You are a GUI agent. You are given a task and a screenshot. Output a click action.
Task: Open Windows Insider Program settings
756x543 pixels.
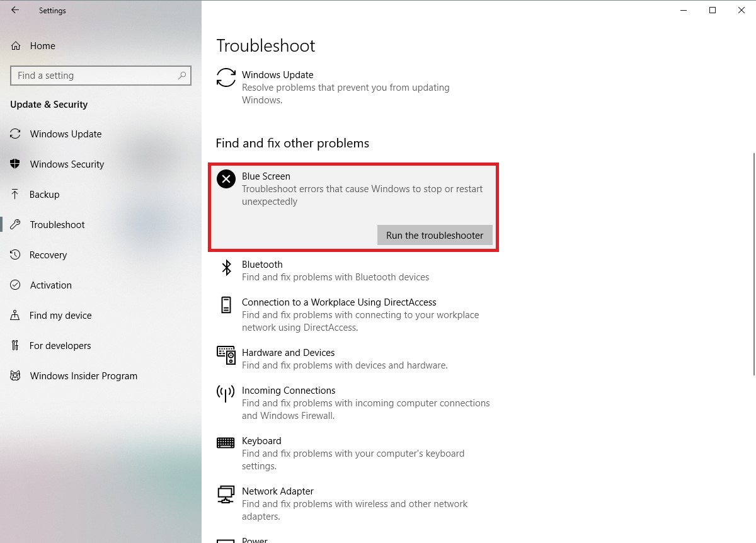[x=83, y=376]
